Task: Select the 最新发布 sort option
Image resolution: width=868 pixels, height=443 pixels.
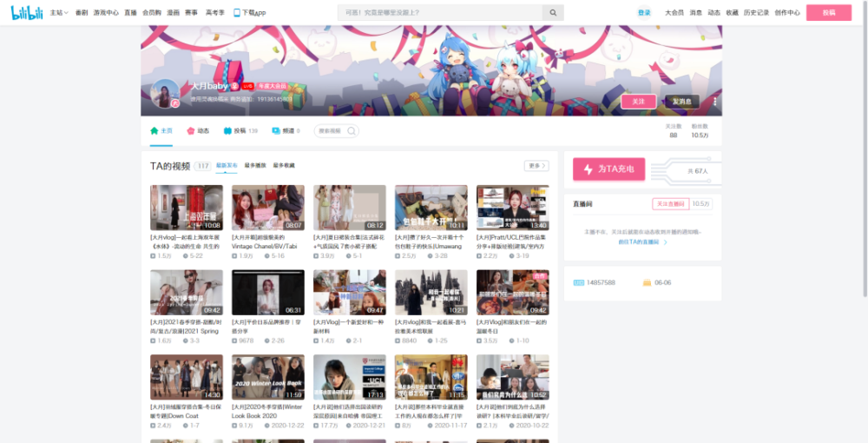Action: point(227,166)
